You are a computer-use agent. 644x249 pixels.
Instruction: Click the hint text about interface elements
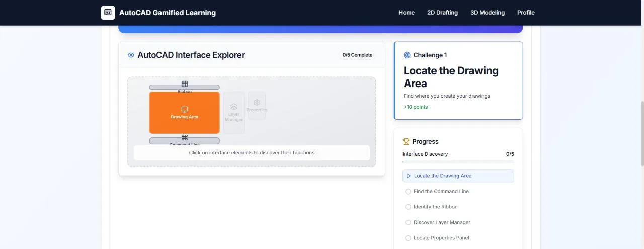(252, 153)
